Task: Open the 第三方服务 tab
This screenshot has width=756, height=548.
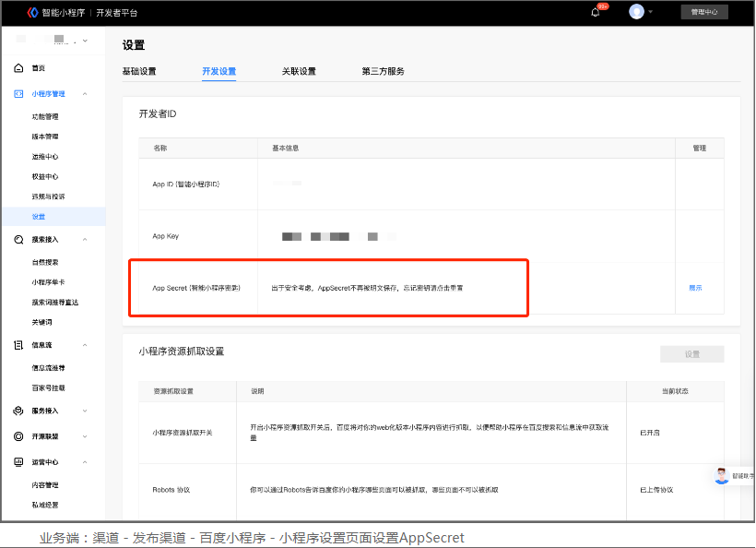Action: pyautogui.click(x=384, y=72)
